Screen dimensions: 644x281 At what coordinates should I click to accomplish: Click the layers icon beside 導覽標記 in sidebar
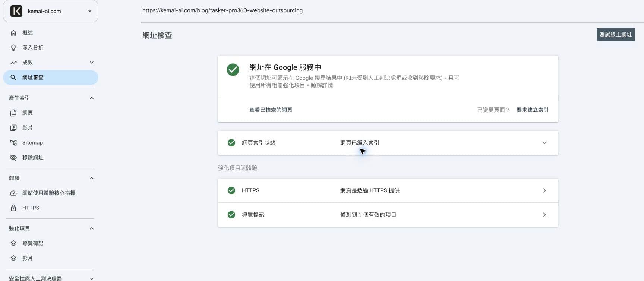(13, 243)
